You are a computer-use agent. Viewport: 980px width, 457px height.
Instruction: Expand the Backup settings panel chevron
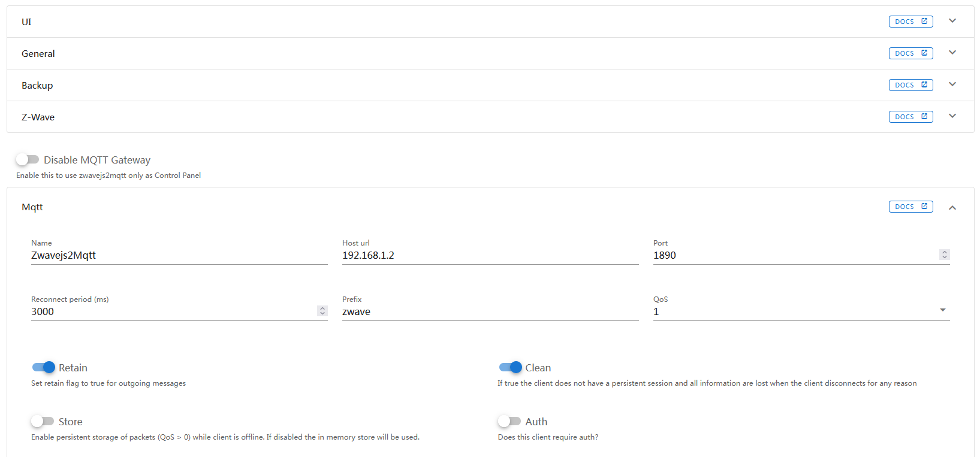coord(952,84)
